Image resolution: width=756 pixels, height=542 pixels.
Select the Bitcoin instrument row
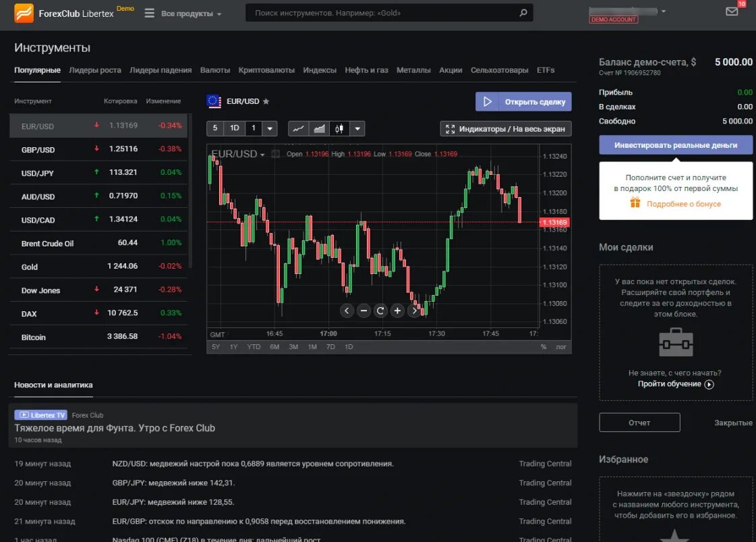98,336
